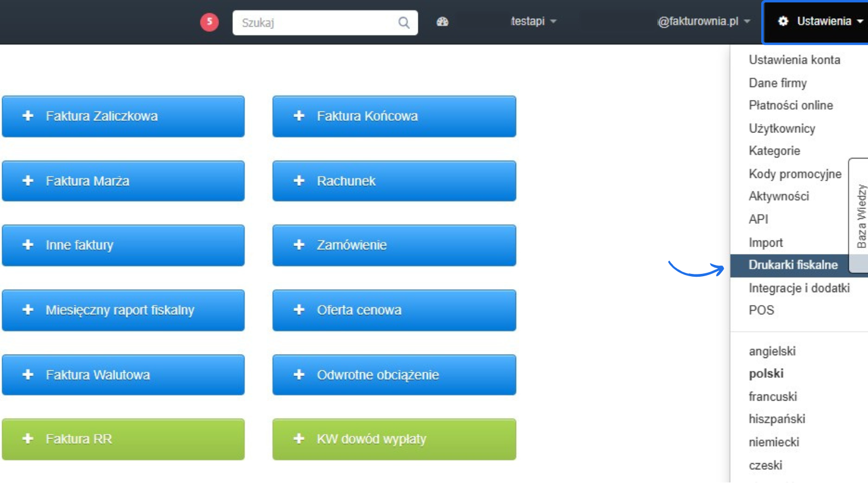Click the plus icon on Rachunek

coord(299,181)
